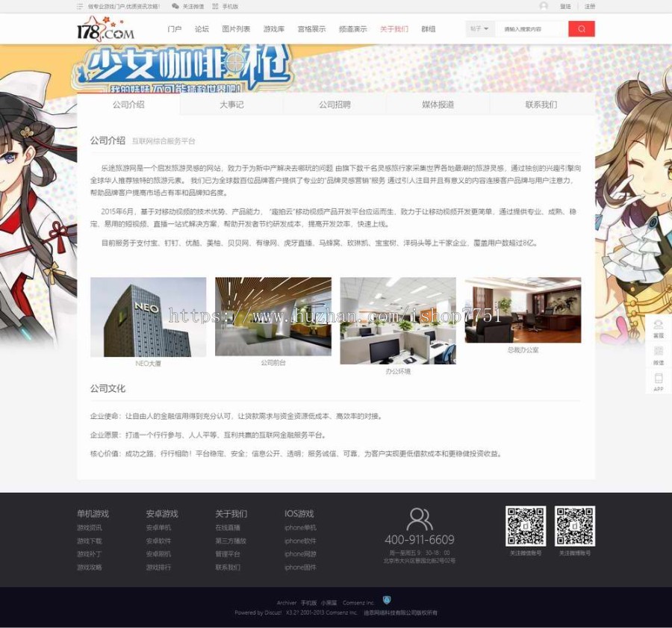Switch to the 媒体报道 tab
Image resolution: width=672 pixels, height=628 pixels.
coord(438,104)
